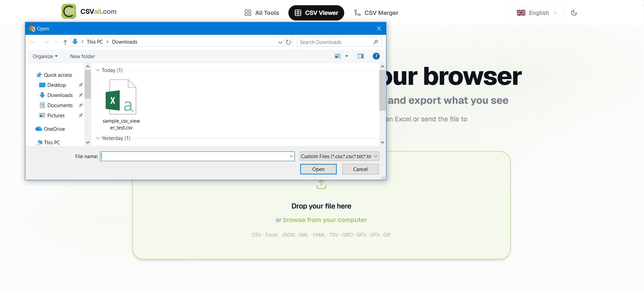Refresh the Downloads folder

coord(288,42)
